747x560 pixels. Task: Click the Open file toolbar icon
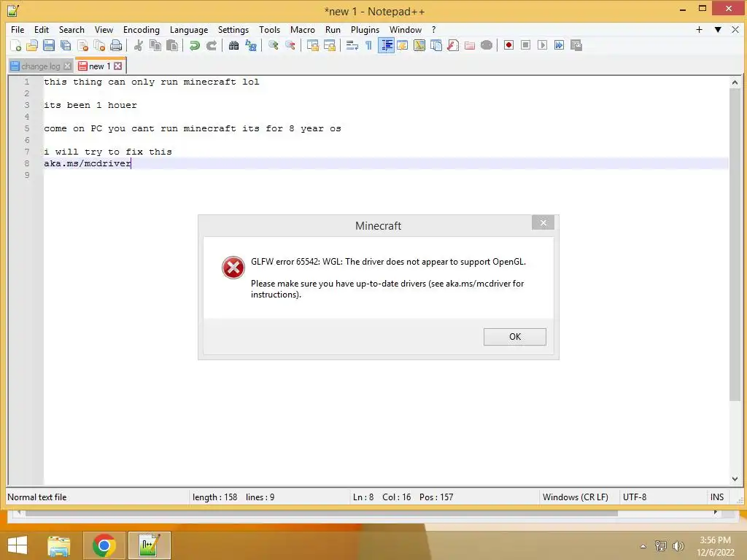(32, 45)
